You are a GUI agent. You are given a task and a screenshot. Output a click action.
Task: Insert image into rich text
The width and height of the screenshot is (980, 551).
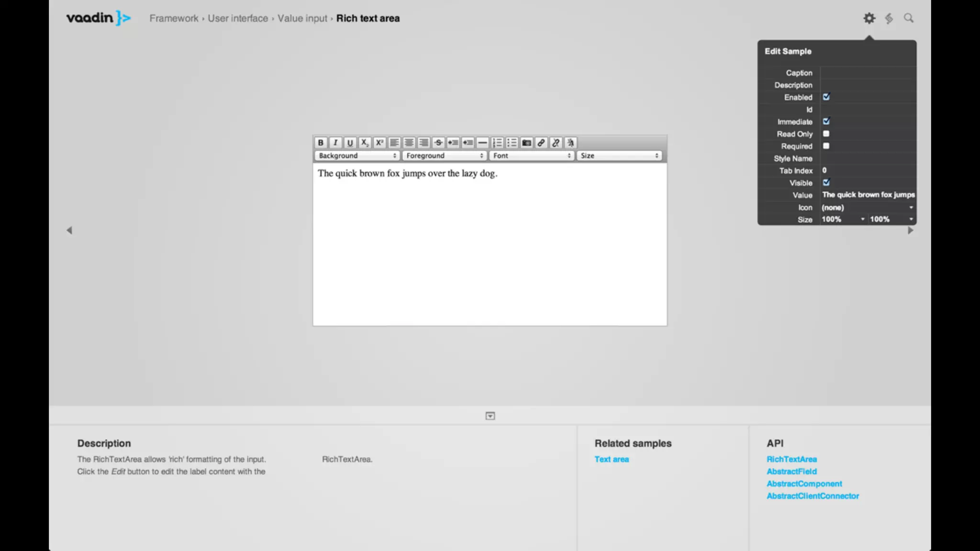click(x=526, y=143)
